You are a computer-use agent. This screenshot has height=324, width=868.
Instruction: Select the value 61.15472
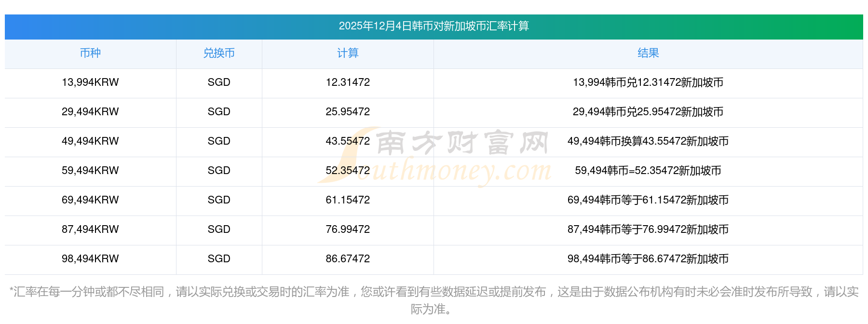click(x=348, y=200)
